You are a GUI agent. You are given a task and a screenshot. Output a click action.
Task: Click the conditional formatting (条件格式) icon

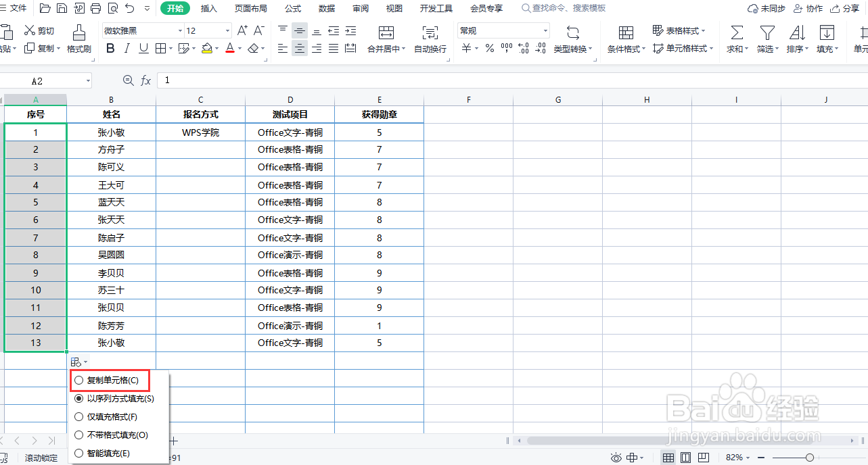pyautogui.click(x=626, y=32)
